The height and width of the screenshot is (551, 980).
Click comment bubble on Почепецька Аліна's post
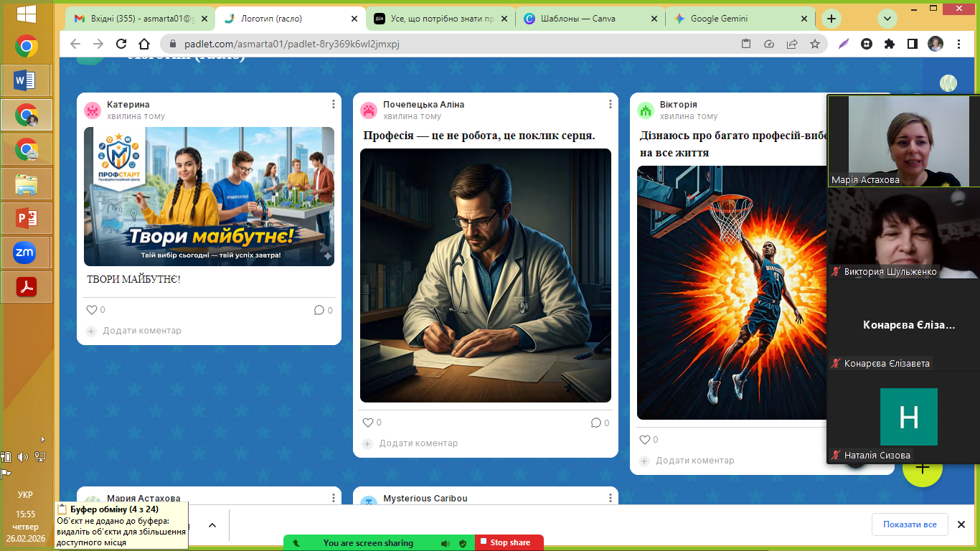pyautogui.click(x=595, y=423)
